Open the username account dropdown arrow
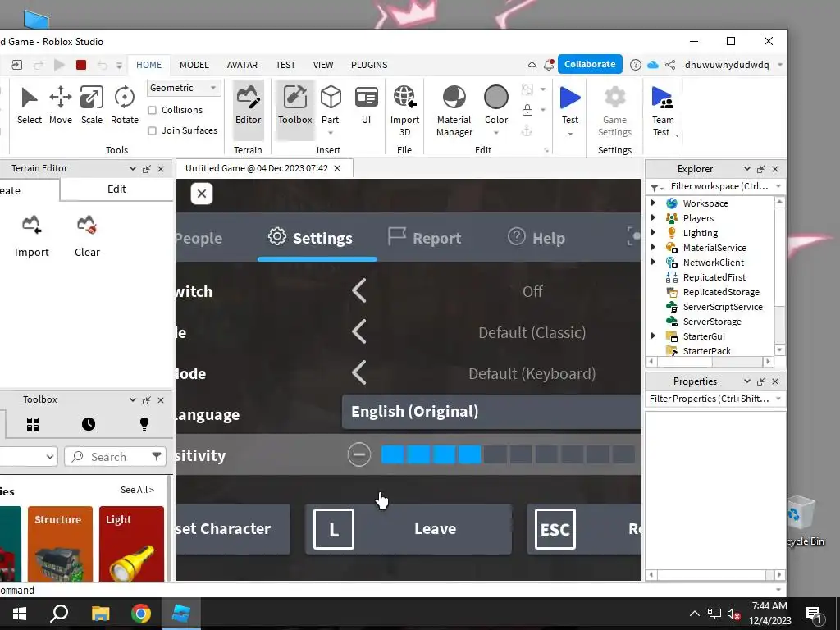This screenshot has height=630, width=840. [780, 65]
